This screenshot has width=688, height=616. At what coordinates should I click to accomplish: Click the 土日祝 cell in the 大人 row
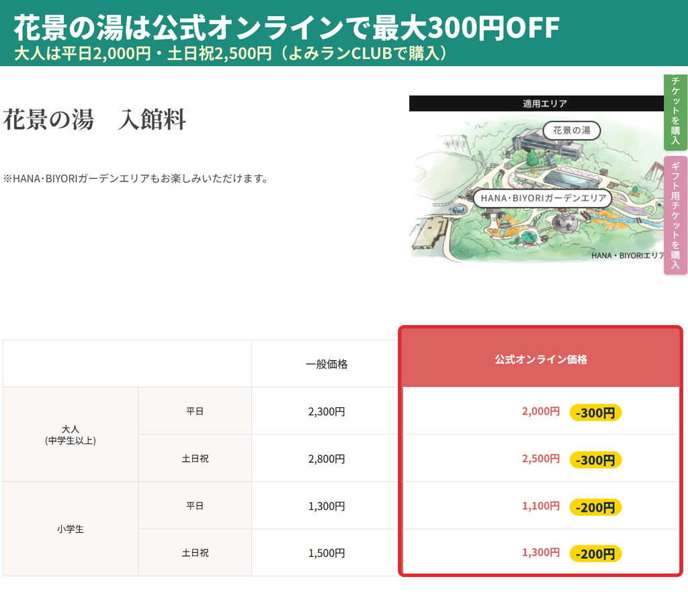pos(195,459)
